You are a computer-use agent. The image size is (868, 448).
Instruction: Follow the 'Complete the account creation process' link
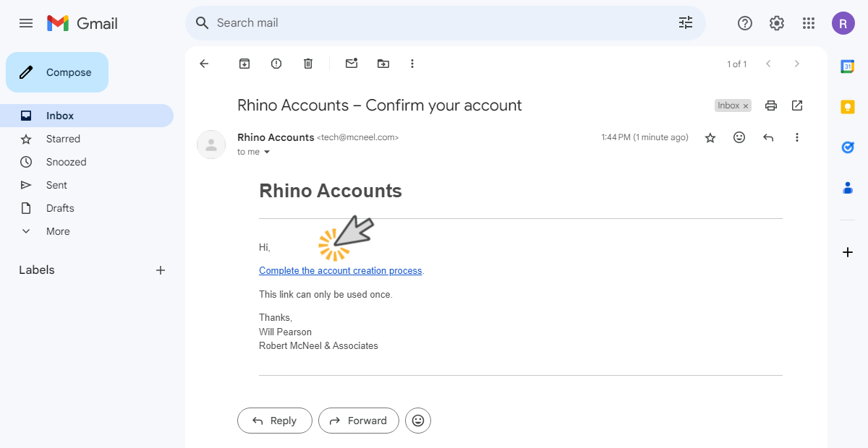(x=340, y=270)
